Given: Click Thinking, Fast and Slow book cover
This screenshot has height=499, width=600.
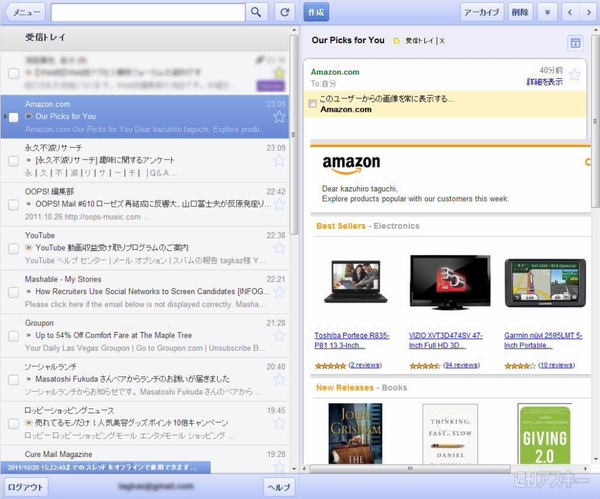Looking at the screenshot, I should click(x=450, y=434).
